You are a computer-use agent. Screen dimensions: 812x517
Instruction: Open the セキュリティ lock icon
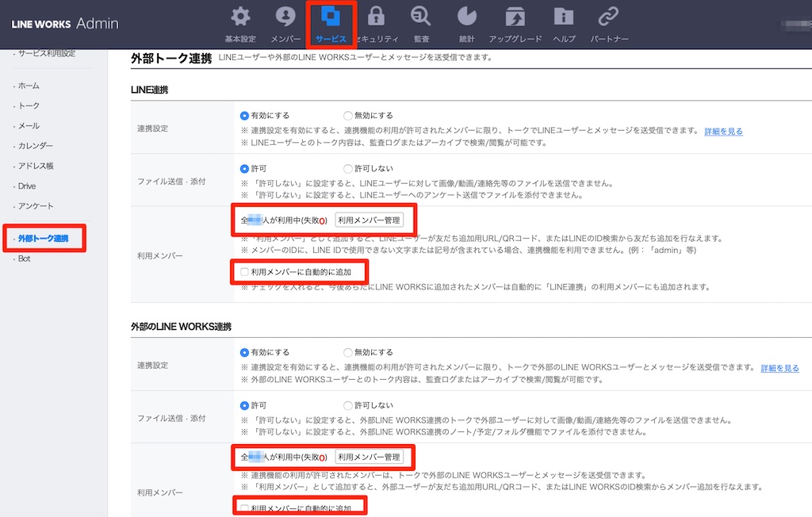pyautogui.click(x=376, y=17)
